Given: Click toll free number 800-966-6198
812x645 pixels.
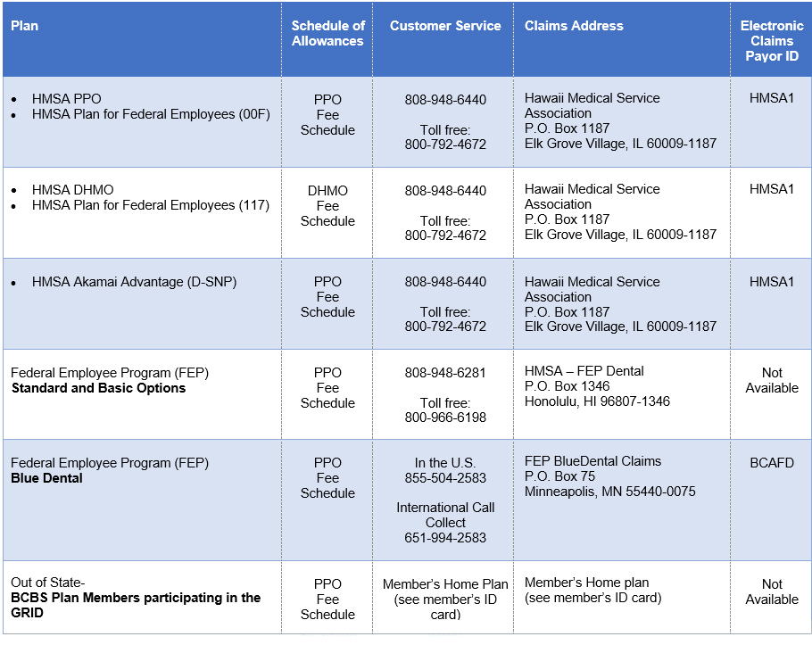Looking at the screenshot, I should click(445, 418).
